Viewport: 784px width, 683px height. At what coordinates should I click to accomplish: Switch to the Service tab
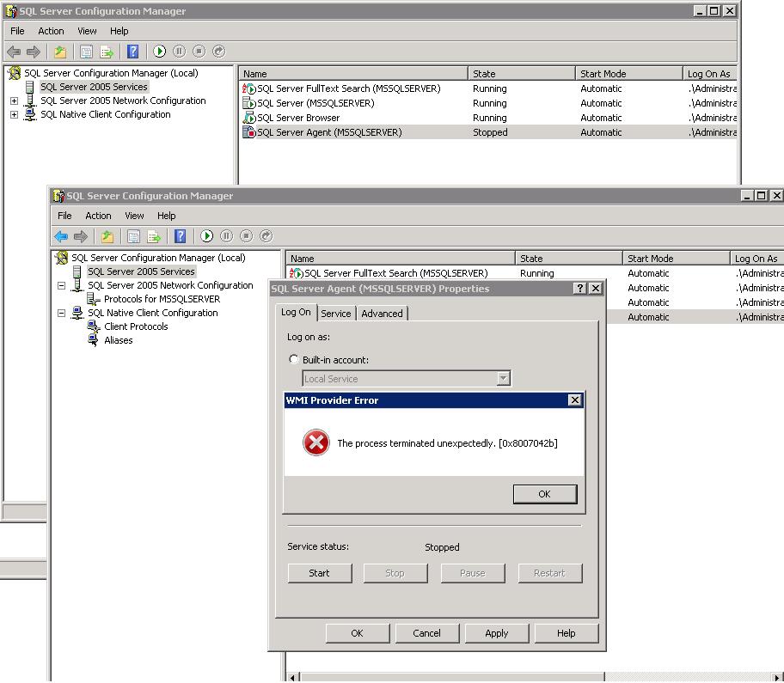[x=336, y=314]
